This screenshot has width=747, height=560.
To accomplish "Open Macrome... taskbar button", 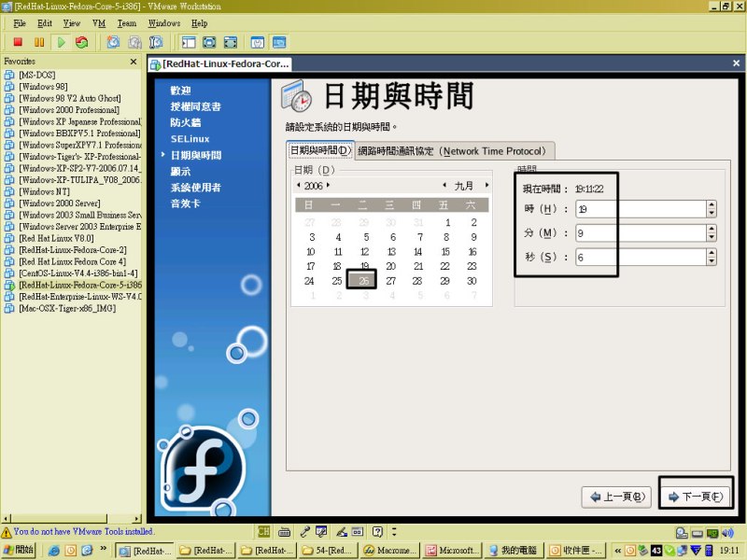I will coord(390,550).
